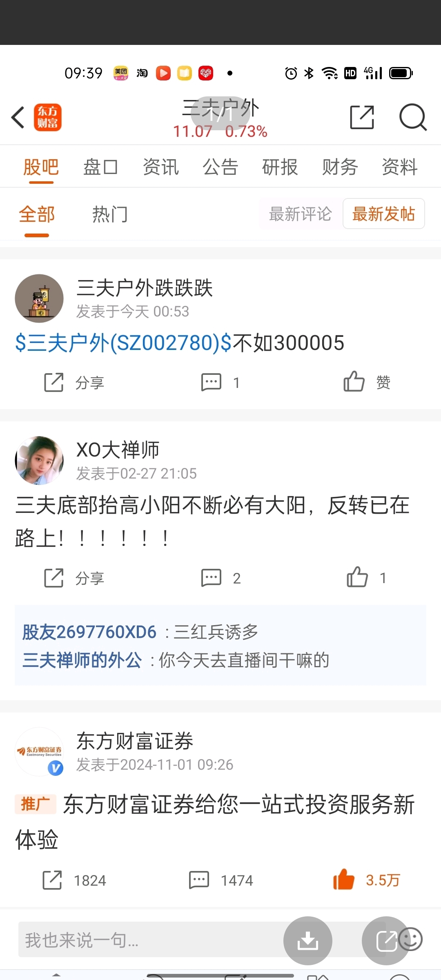Screen dimensions: 441x980
Task: Like the 东方财富证券 promoted post
Action: pos(366,880)
